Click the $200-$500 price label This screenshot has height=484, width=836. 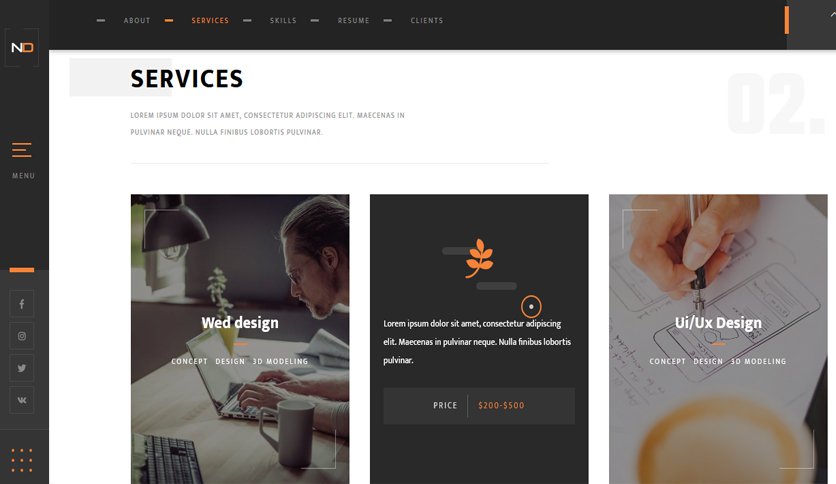coord(501,405)
